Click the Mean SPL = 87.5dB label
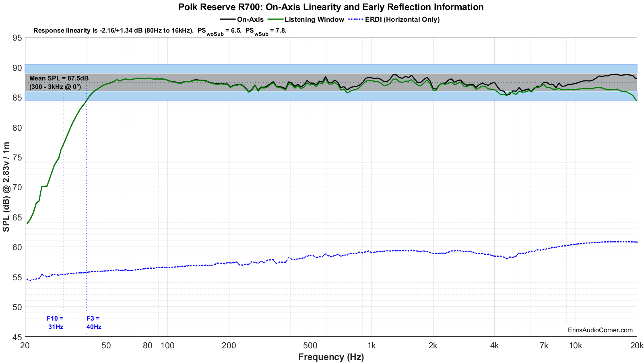Screen dimensions: 644x362 [59, 78]
